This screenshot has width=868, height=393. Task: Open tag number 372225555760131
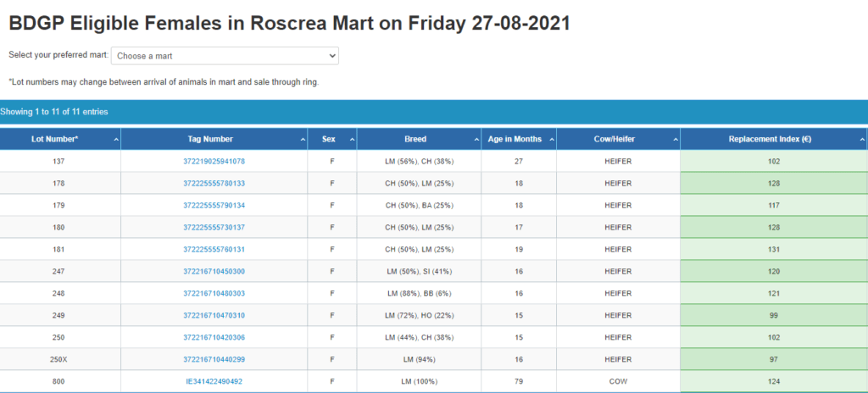pos(214,250)
